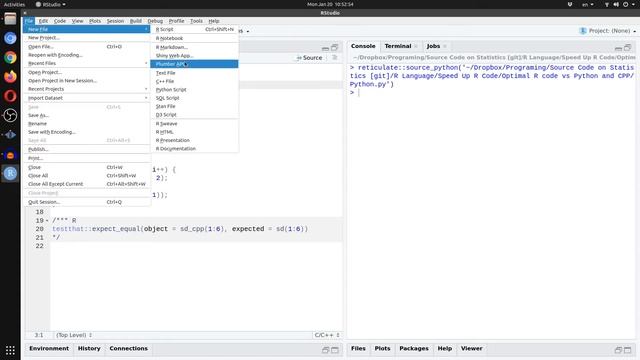Open the Files tab
This screenshot has height=360, width=640.
[x=358, y=348]
